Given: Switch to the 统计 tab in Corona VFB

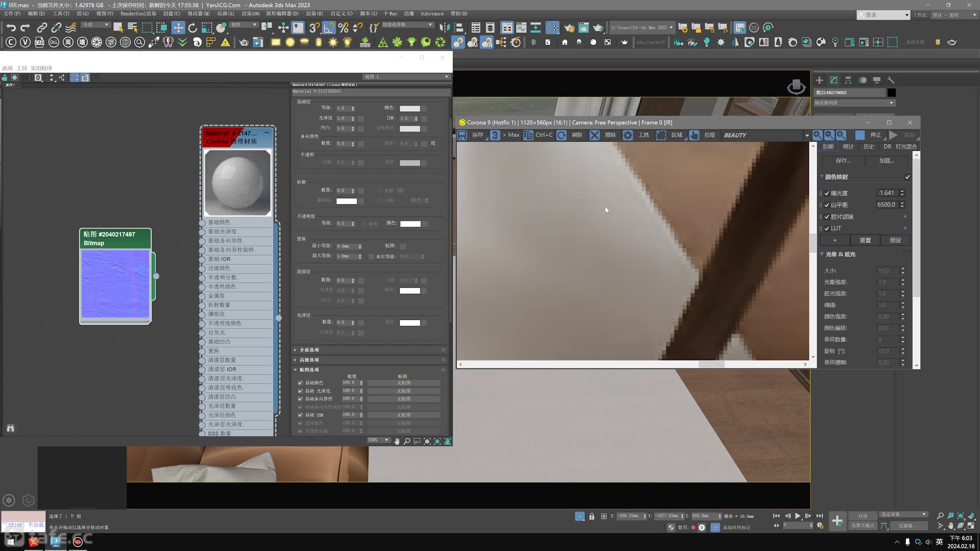Looking at the screenshot, I should tap(848, 147).
